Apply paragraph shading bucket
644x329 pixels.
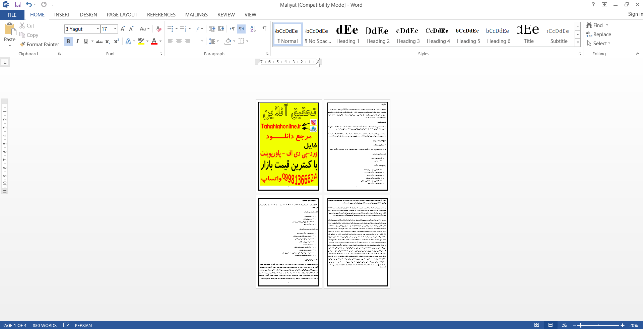[228, 41]
